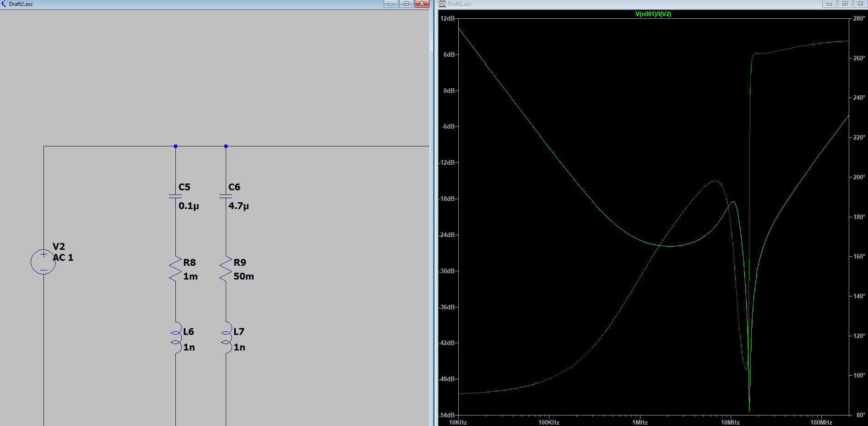Click the C5 reference label

pos(184,187)
